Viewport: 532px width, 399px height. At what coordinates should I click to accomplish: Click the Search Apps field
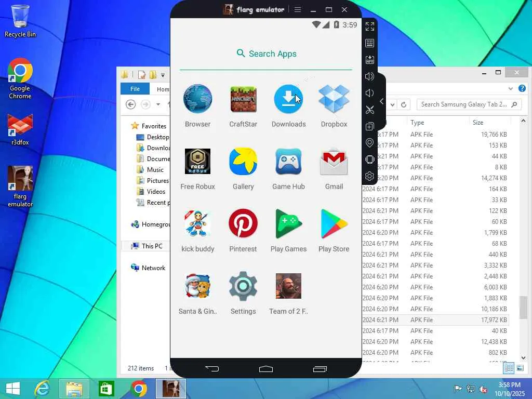point(266,54)
